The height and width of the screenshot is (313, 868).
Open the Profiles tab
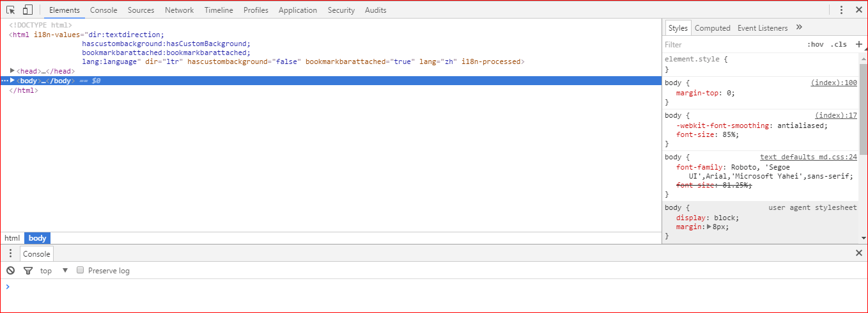point(256,10)
